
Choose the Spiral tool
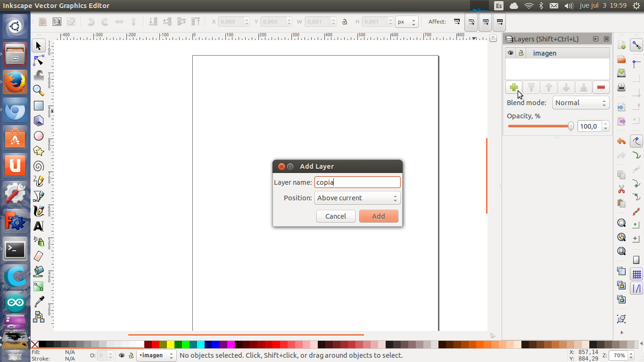(x=39, y=166)
